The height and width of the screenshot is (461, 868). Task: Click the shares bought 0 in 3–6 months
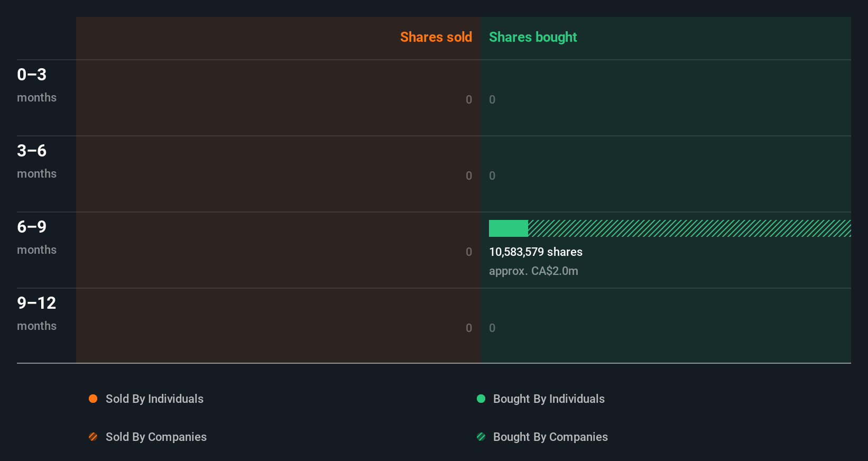pyautogui.click(x=492, y=176)
